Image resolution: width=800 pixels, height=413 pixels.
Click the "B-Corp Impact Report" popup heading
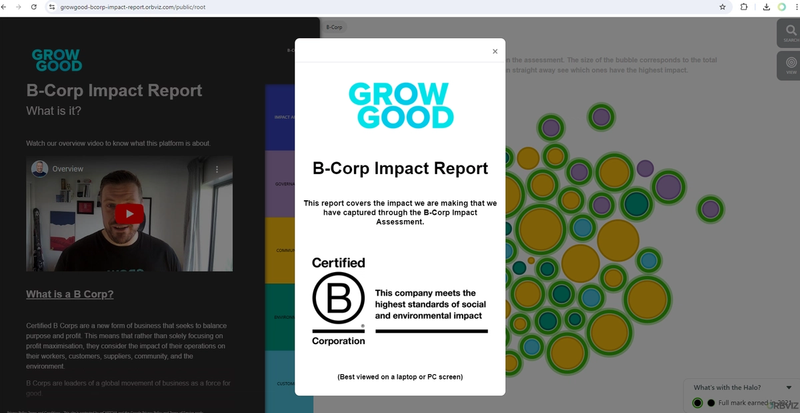click(x=400, y=168)
